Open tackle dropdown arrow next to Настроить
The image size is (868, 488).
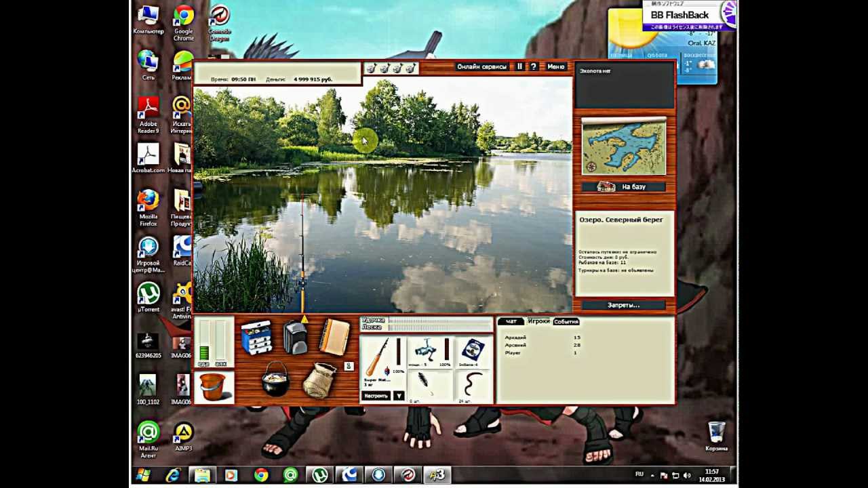point(399,396)
